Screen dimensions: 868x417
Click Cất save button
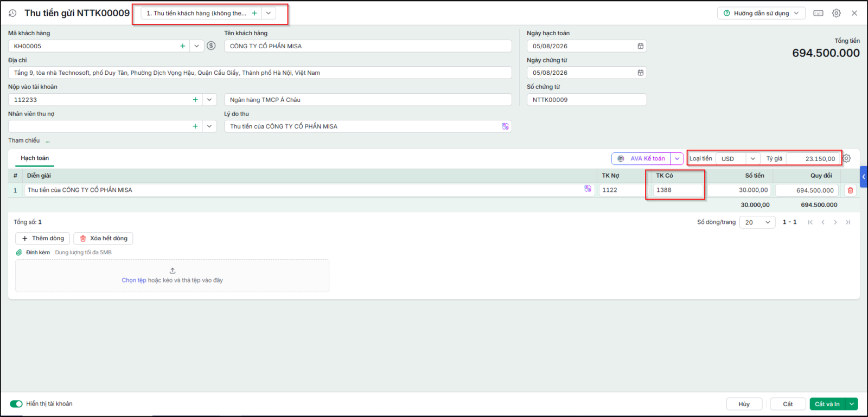(x=788, y=404)
